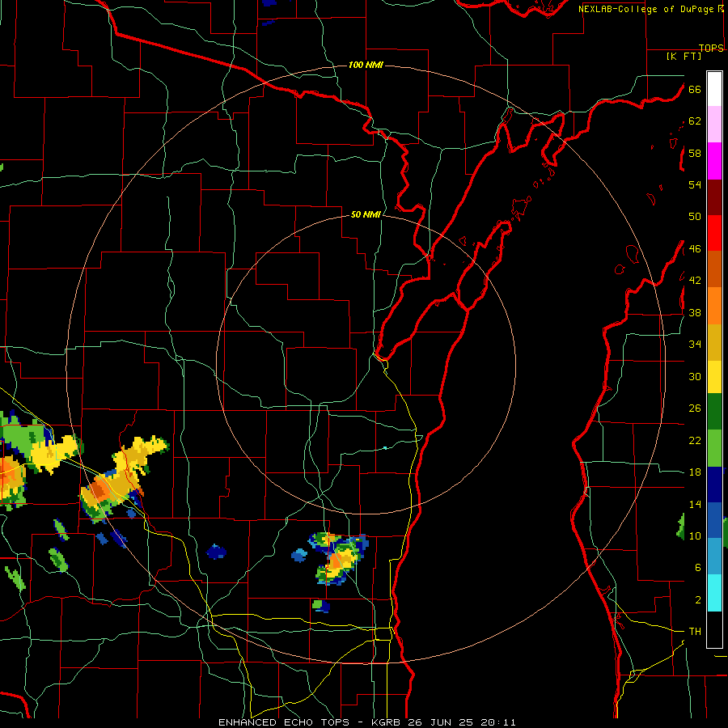Select the dark green swatch between 30 and 26
Viewport: 728px width, 728px height.
(x=714, y=412)
